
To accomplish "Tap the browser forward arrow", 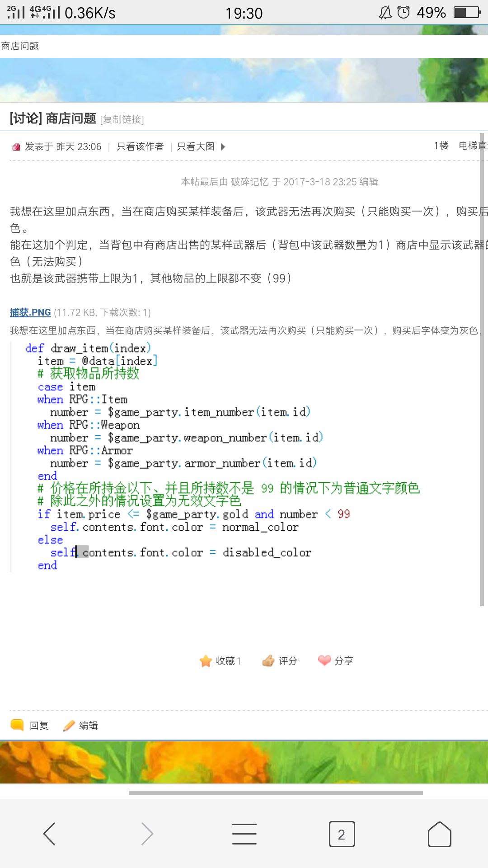I will pos(147,834).
